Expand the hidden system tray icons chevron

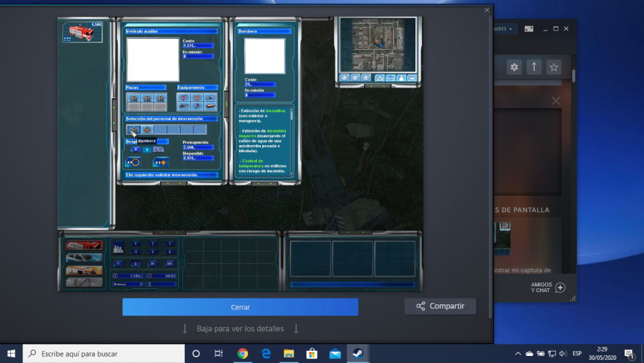[518, 353]
